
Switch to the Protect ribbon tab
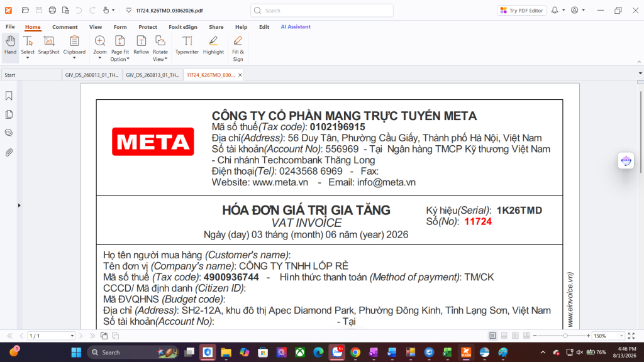point(148,26)
